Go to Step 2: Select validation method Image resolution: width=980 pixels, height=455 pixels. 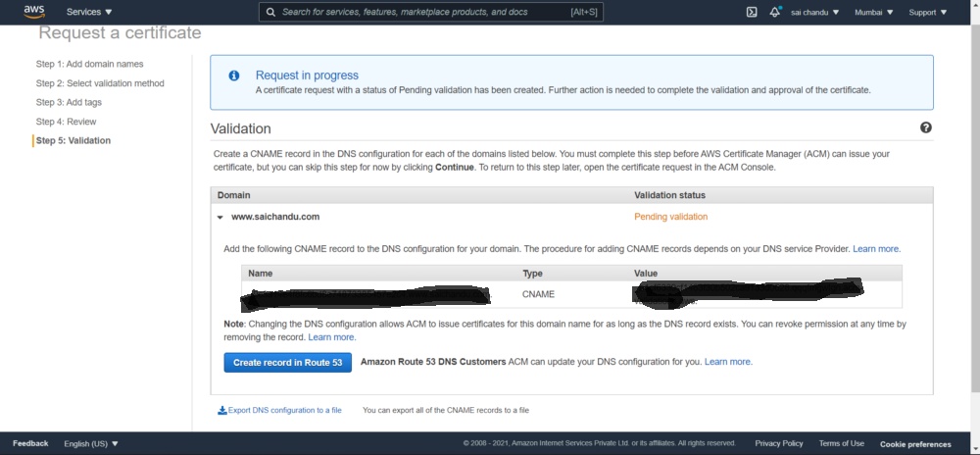(x=100, y=83)
